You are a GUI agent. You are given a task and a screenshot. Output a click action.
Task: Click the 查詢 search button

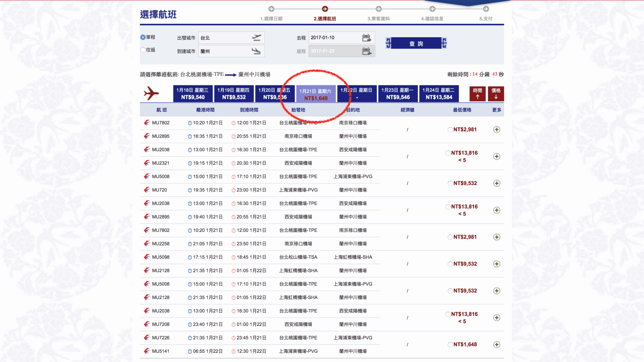416,43
